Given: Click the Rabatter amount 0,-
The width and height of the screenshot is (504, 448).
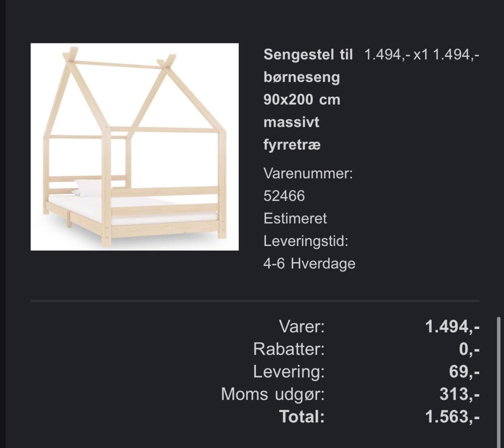Looking at the screenshot, I should click(469, 349).
